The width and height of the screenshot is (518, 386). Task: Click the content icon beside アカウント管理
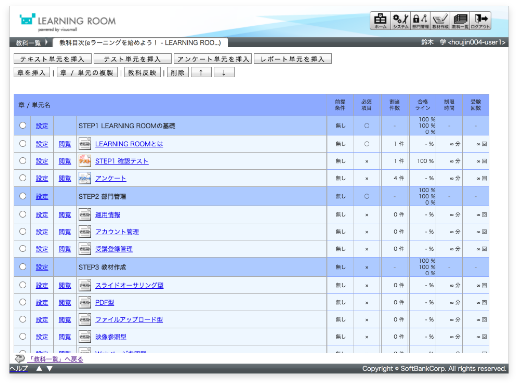point(85,231)
